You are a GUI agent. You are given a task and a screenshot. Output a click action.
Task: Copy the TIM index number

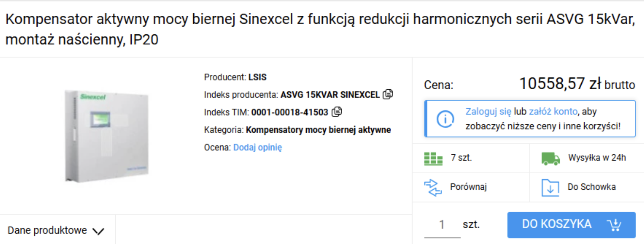tap(337, 112)
